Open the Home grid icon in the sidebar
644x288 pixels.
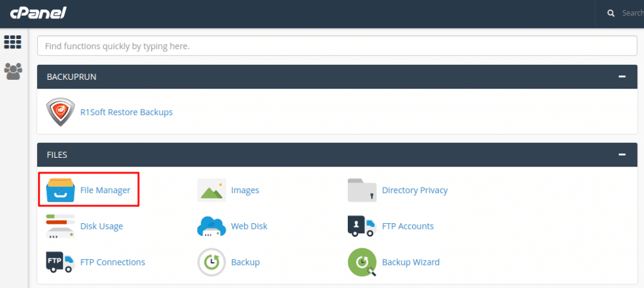(x=13, y=42)
